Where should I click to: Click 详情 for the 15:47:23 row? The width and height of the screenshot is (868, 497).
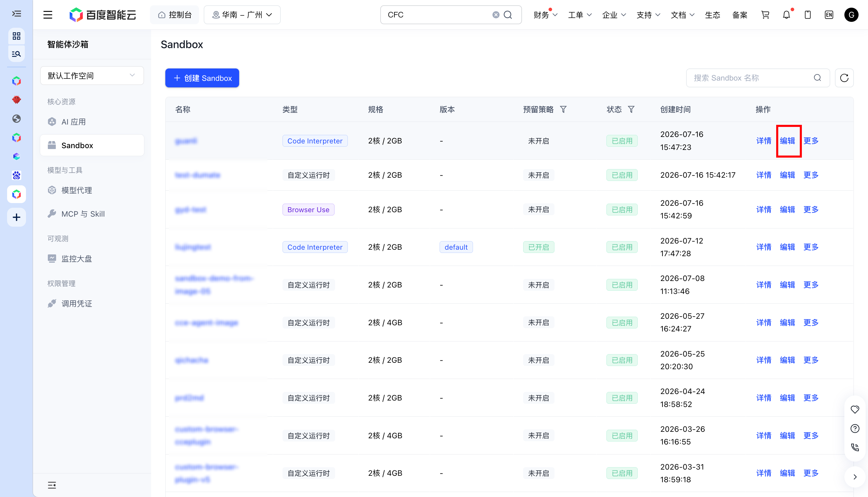(x=763, y=141)
